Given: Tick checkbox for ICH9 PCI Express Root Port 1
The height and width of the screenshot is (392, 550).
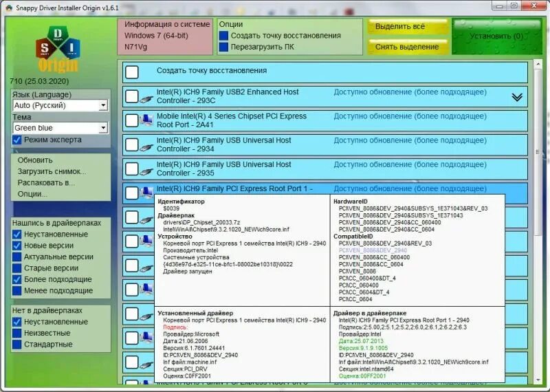Looking at the screenshot, I should pyautogui.click(x=132, y=193).
